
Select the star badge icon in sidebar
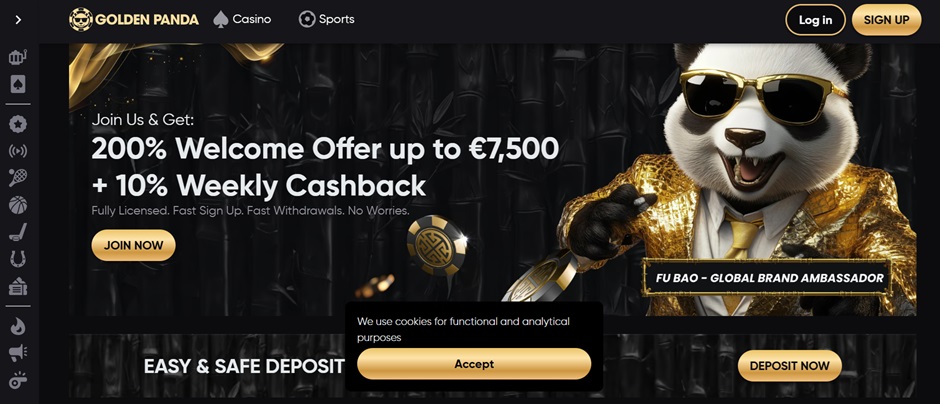tap(18, 124)
